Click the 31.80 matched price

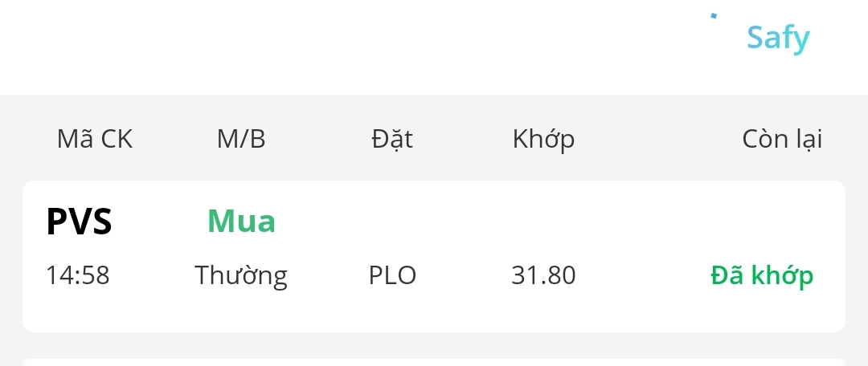543,275
